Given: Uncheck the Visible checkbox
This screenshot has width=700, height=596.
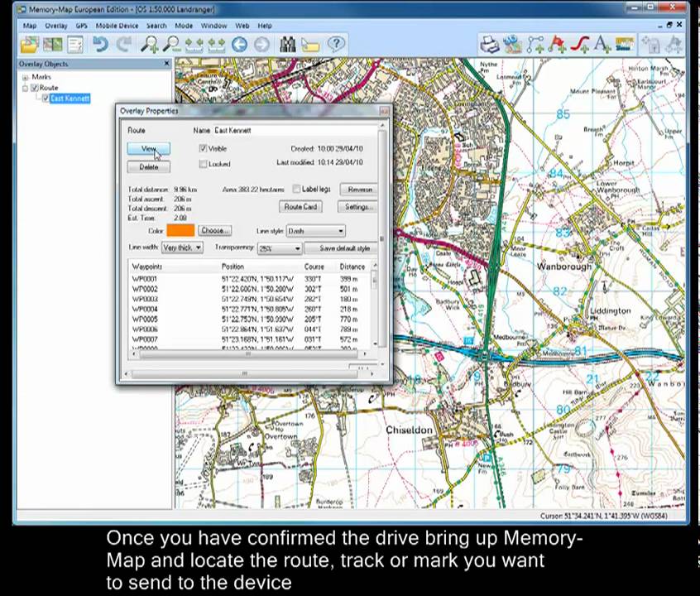Looking at the screenshot, I should pyautogui.click(x=203, y=148).
